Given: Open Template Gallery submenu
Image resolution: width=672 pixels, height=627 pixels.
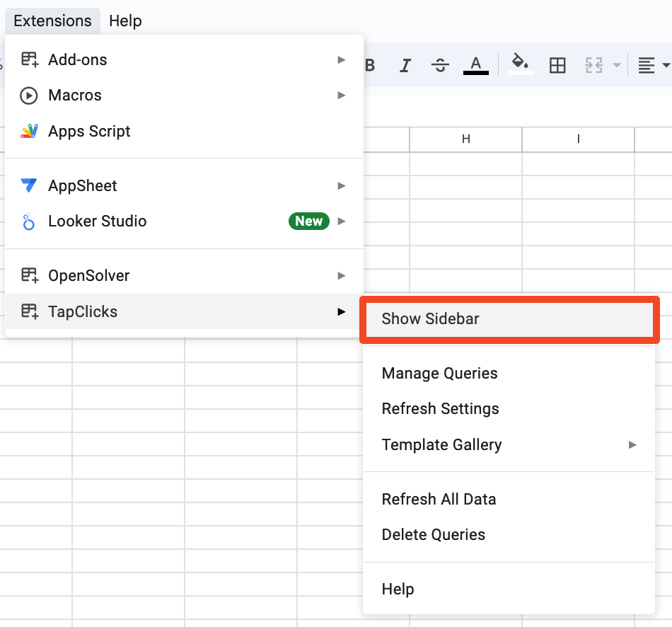Looking at the screenshot, I should point(509,444).
